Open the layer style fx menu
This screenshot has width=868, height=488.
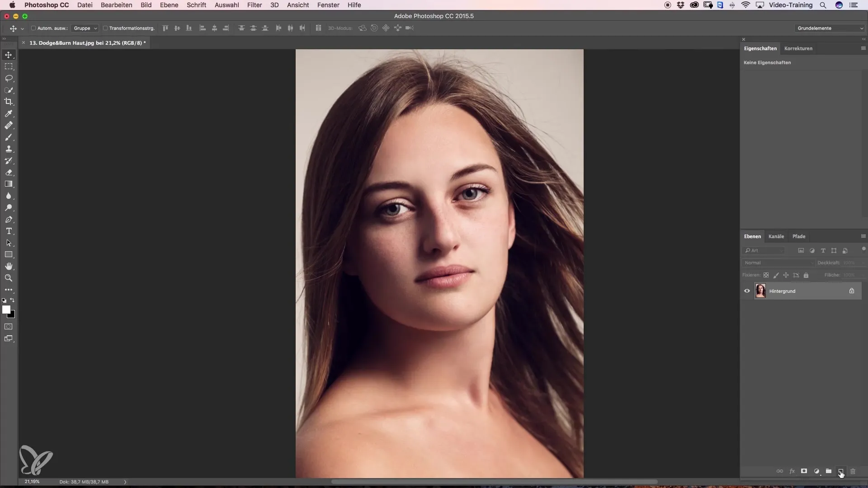(792, 471)
